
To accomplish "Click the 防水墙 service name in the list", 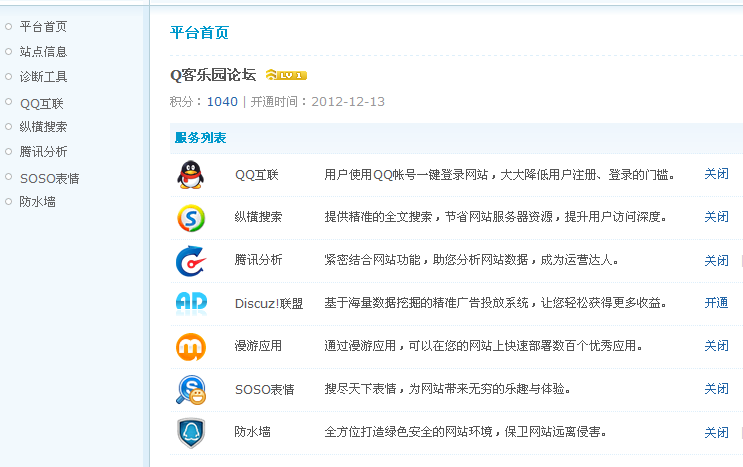I will tap(253, 431).
